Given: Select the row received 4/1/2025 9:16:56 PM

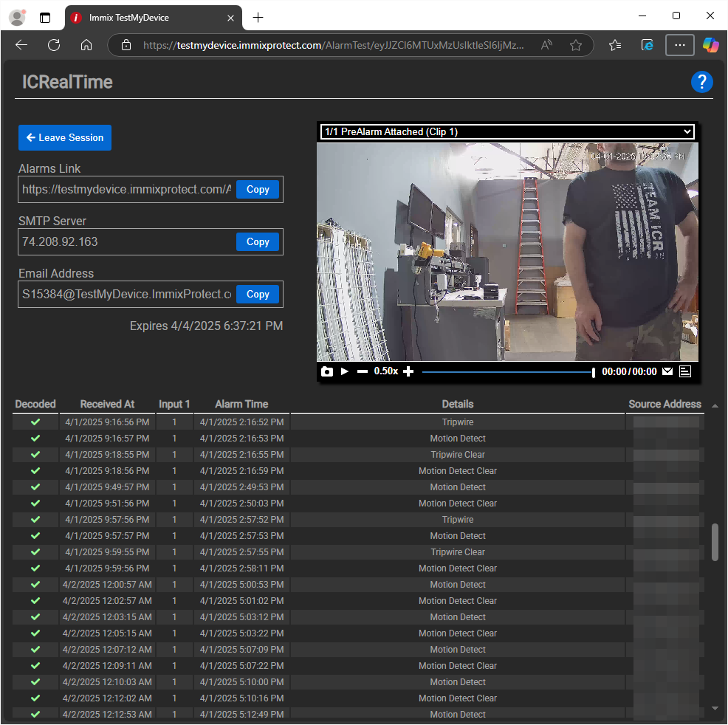Looking at the screenshot, I should [358, 422].
